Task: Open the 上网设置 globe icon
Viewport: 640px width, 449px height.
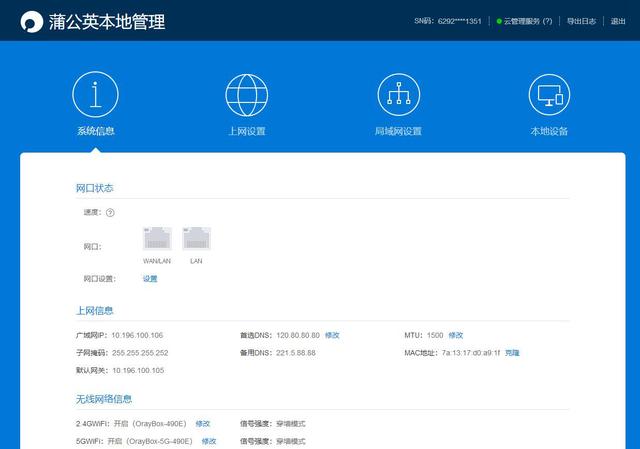Action: click(x=247, y=95)
